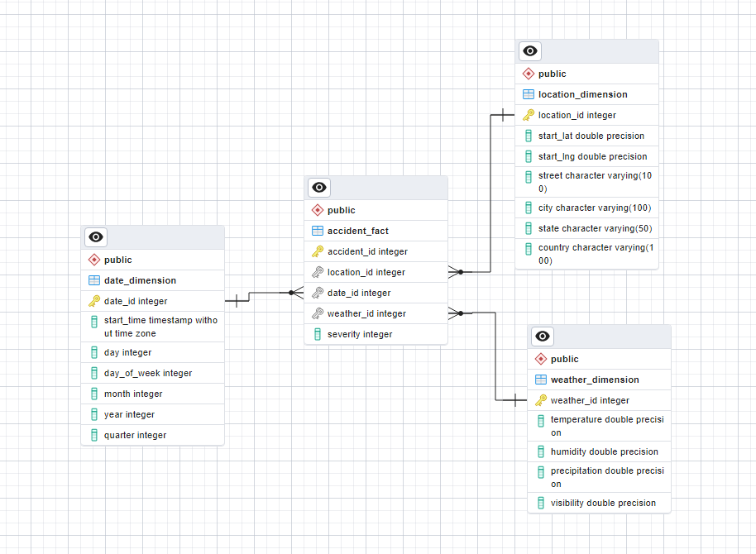The width and height of the screenshot is (756, 554).
Task: Click the column icon beside visibility double precision
Action: 541,504
